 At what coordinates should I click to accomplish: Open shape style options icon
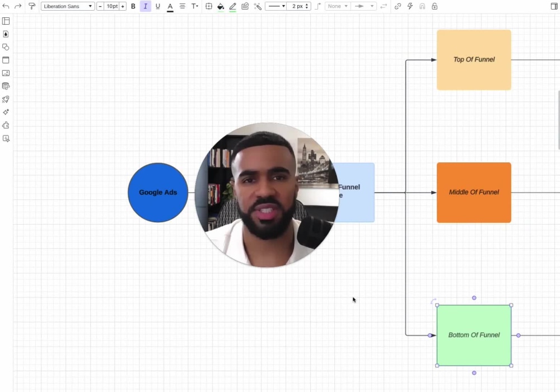click(245, 6)
